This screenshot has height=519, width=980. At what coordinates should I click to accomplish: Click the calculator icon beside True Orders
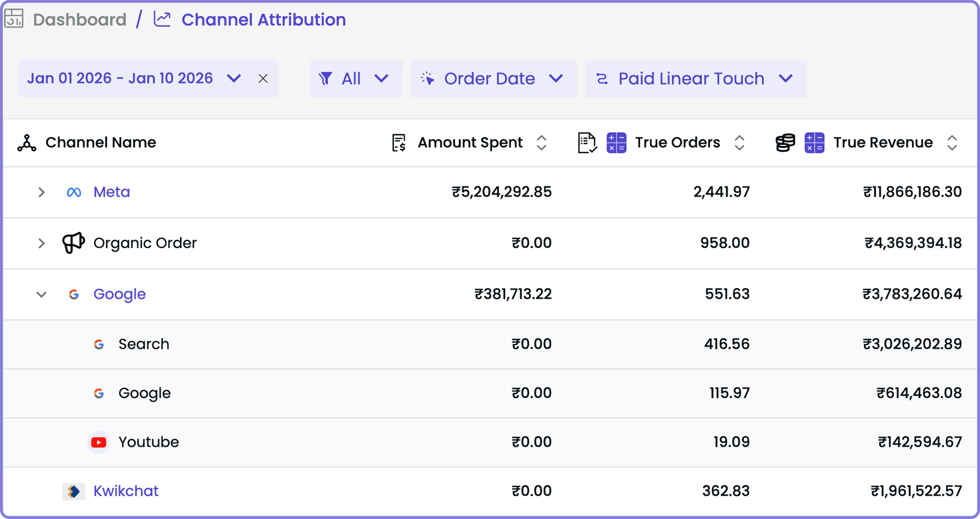tap(616, 143)
